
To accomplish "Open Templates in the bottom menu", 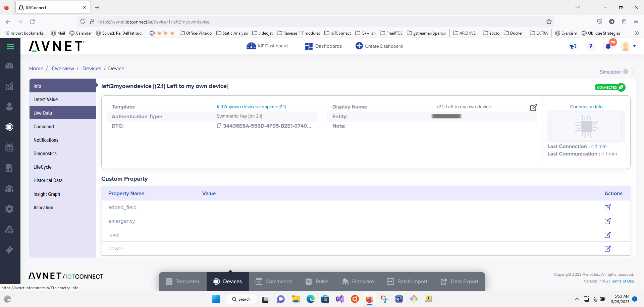I will (183, 281).
